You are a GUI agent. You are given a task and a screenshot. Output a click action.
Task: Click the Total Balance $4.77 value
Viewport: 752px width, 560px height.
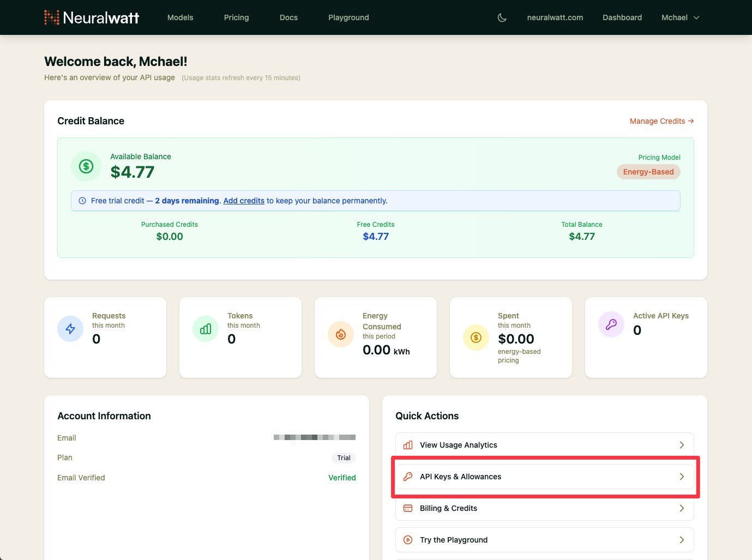(582, 237)
